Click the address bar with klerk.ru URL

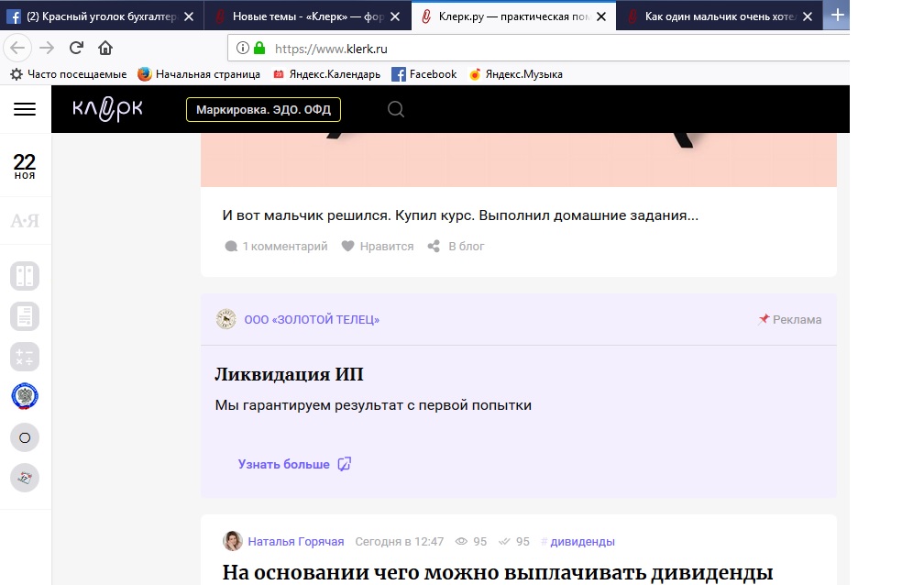click(550, 48)
